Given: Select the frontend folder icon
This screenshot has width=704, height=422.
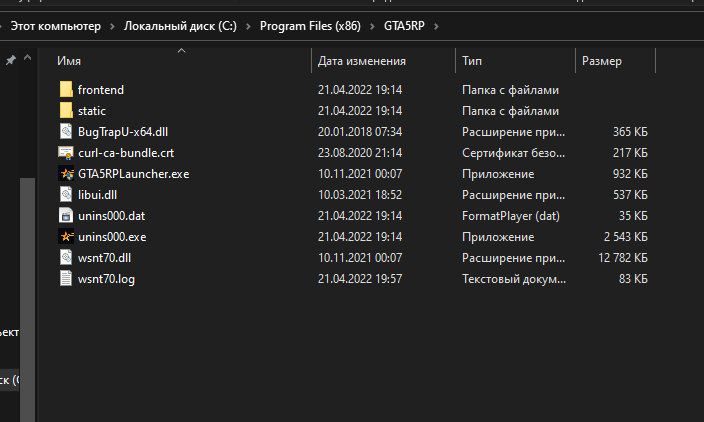Looking at the screenshot, I should click(66, 89).
